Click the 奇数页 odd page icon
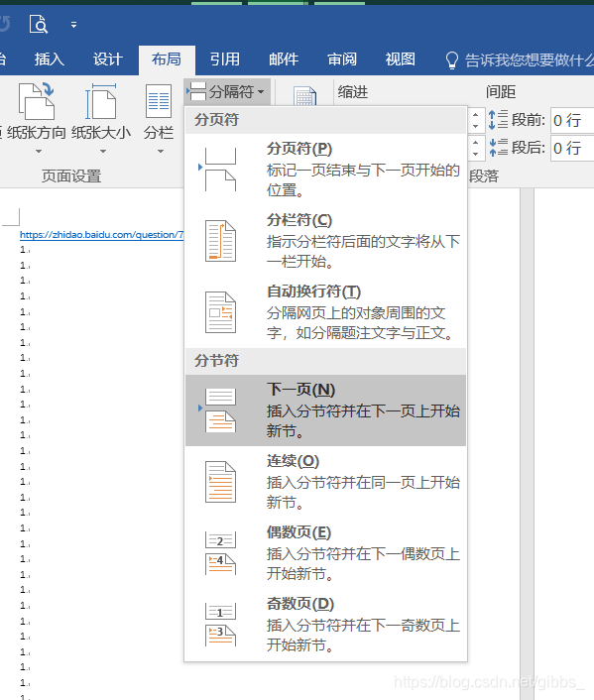This screenshot has width=594, height=700. [220, 625]
